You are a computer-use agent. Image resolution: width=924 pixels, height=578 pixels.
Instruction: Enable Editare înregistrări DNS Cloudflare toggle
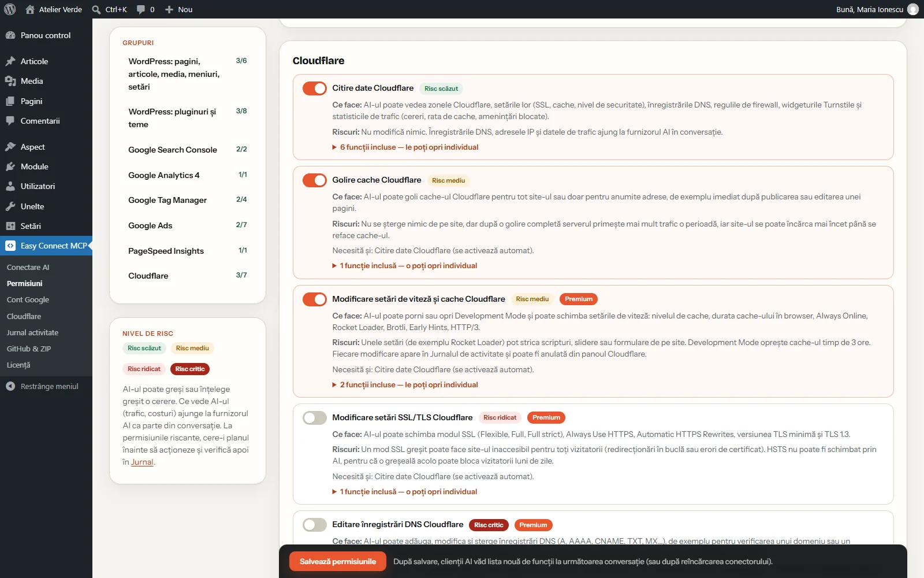(x=315, y=525)
